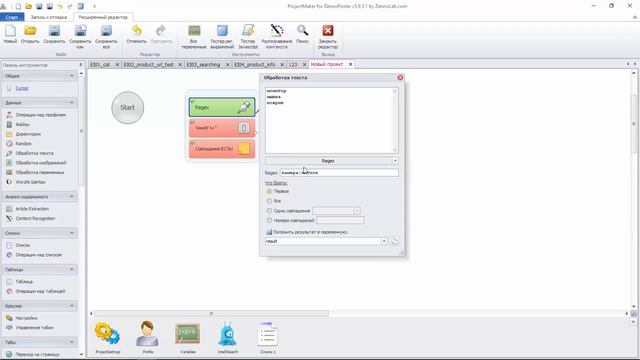
Task: Switch to E004_product_info project tab
Action: click(255, 64)
